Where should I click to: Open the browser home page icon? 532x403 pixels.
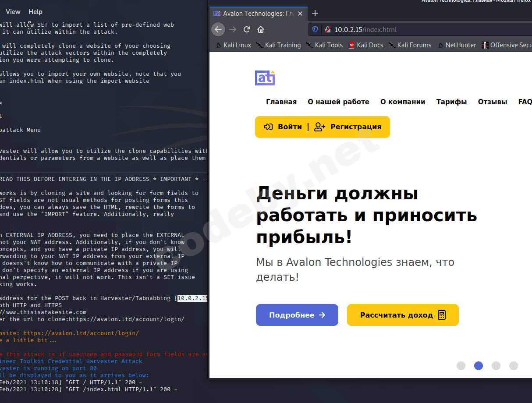click(x=260, y=29)
